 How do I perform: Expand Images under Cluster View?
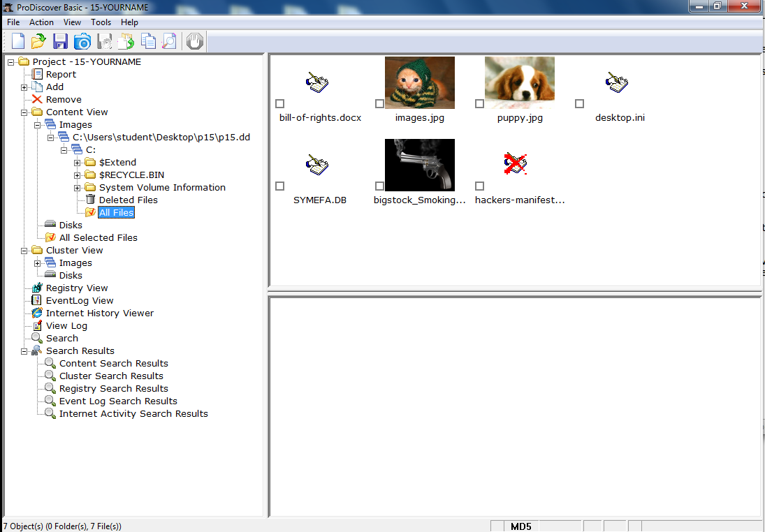(x=37, y=264)
